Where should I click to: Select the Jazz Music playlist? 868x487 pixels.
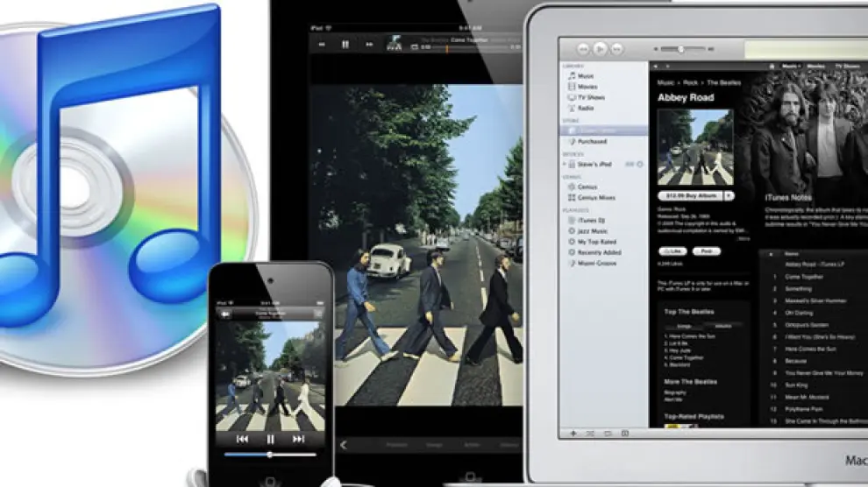coord(594,230)
